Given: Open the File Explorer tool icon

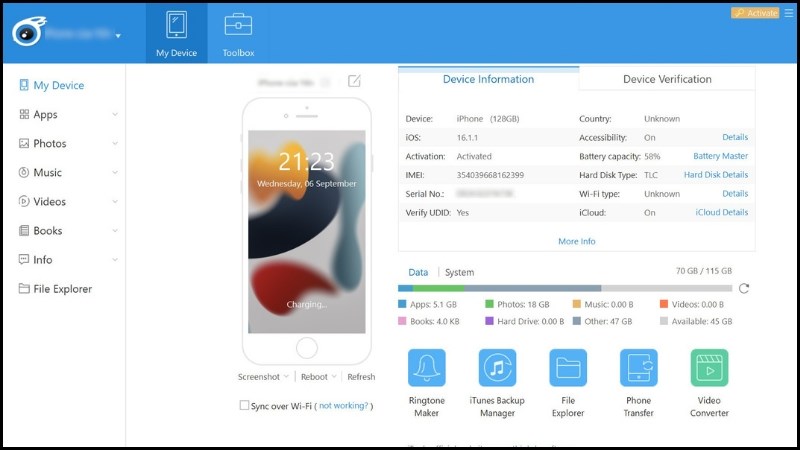Looking at the screenshot, I should (568, 368).
